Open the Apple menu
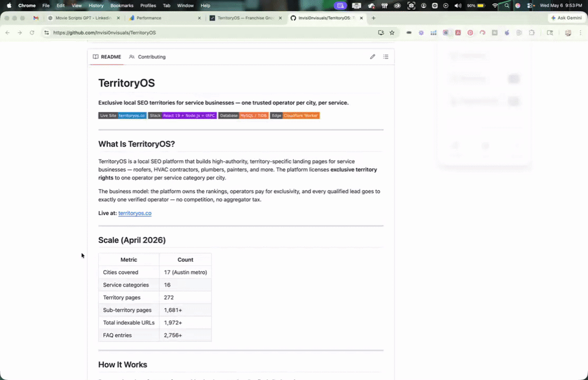This screenshot has height=380, width=588. click(x=9, y=6)
